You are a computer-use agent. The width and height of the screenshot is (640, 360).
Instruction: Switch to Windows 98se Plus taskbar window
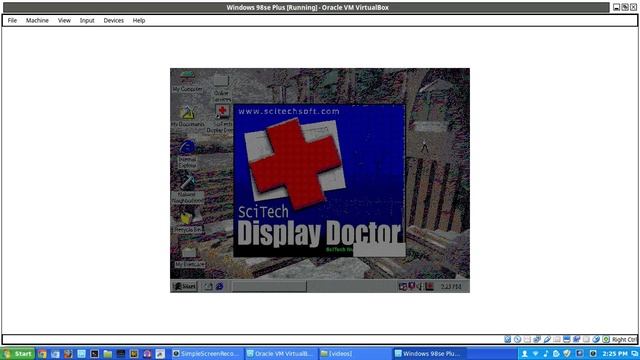[429, 353]
